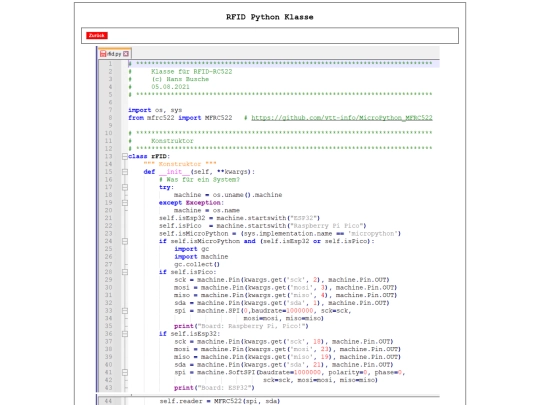Screen dimensions: 540x405
Task: Click the '(c) Hans Busche' comment
Action: (180, 79)
